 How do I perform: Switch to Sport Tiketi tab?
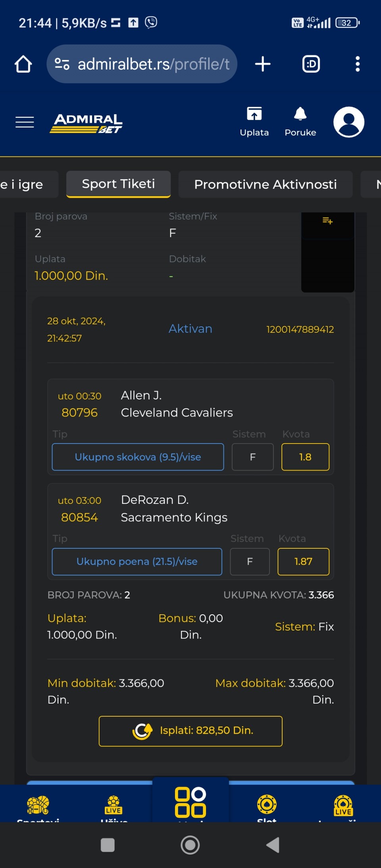coord(118,184)
